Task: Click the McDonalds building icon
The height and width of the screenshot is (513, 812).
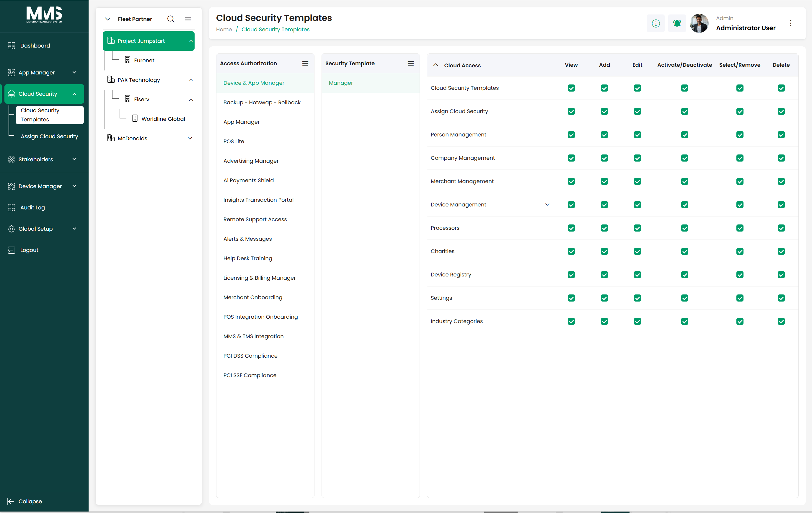Action: (111, 138)
